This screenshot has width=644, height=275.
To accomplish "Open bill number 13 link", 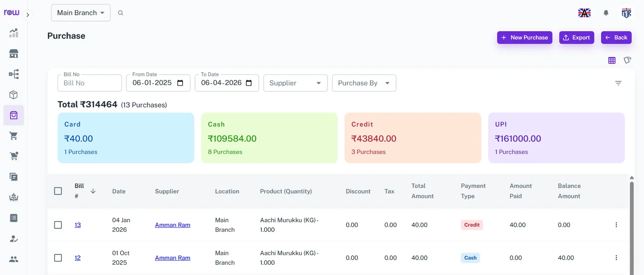I will point(78,225).
